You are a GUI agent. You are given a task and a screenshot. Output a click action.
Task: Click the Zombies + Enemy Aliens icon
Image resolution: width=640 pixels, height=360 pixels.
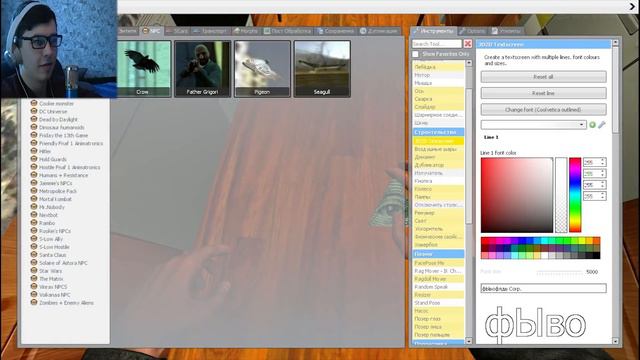coord(34,302)
